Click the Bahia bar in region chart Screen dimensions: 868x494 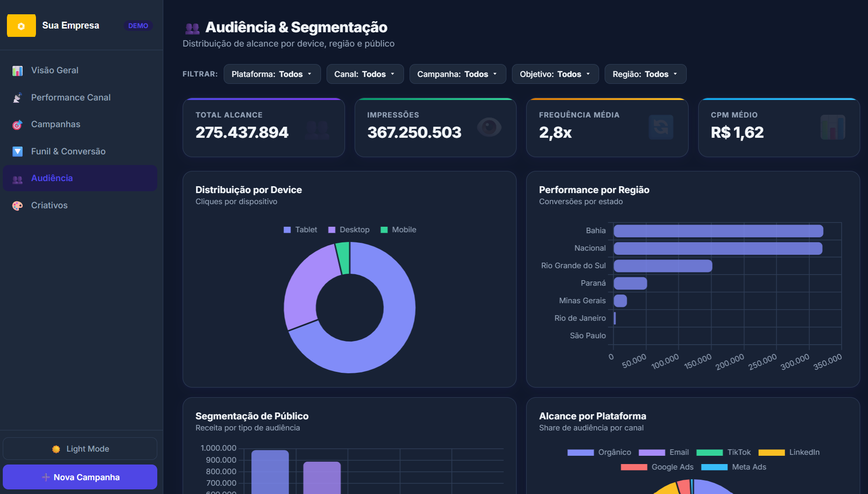point(718,231)
